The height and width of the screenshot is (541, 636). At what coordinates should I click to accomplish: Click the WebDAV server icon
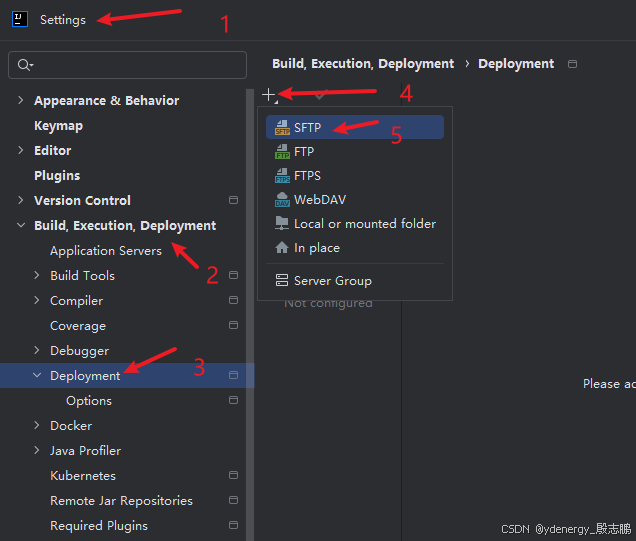[x=281, y=200]
